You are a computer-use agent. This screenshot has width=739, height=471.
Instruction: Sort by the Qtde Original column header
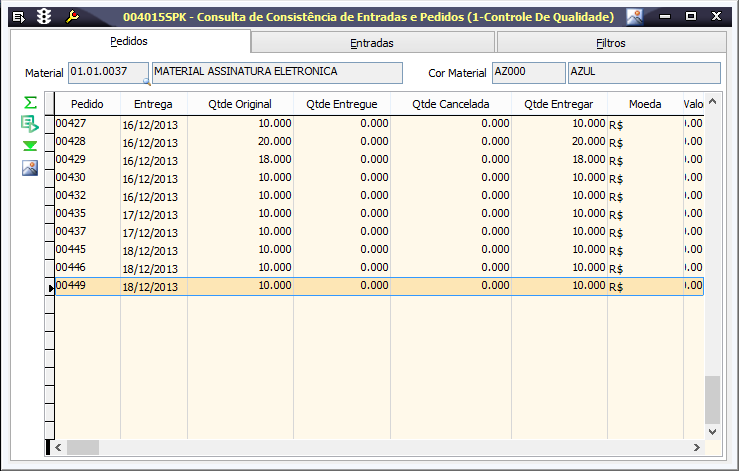pyautogui.click(x=240, y=104)
